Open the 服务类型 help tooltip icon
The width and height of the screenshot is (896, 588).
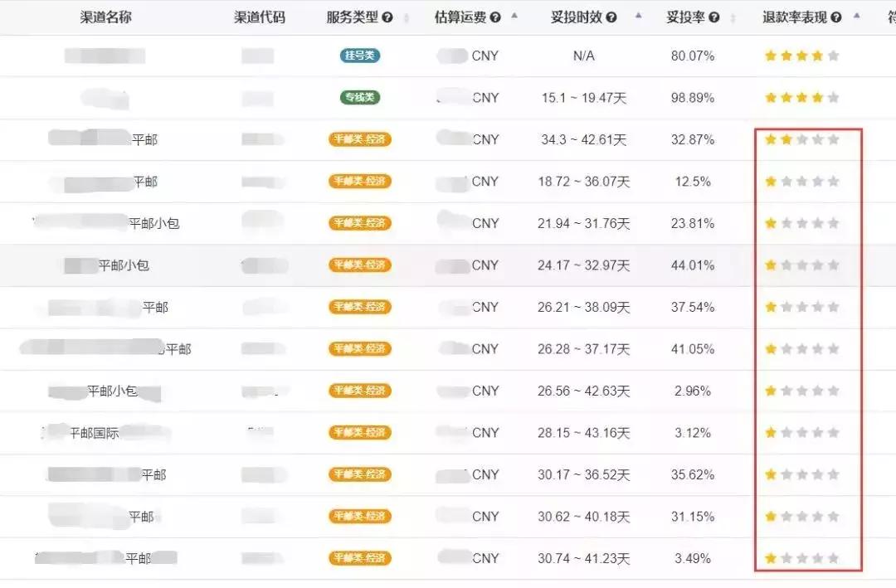point(387,17)
